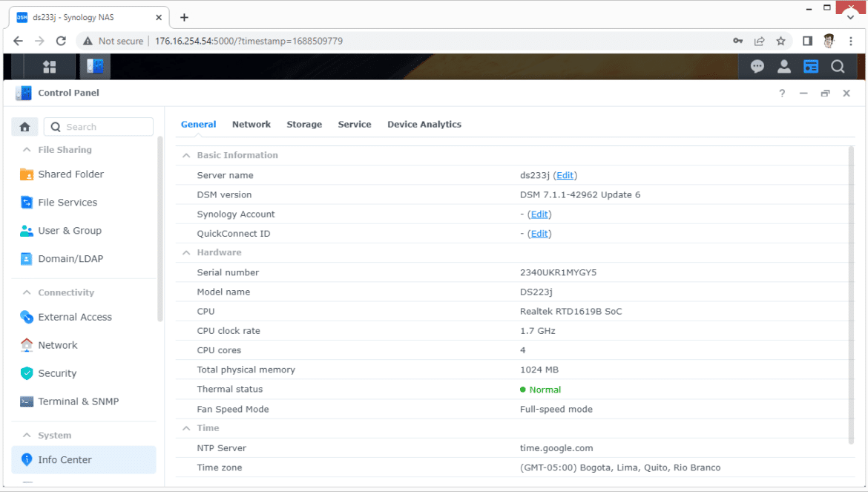Image resolution: width=868 pixels, height=492 pixels.
Task: Collapse the Hardware group
Action: tap(186, 252)
